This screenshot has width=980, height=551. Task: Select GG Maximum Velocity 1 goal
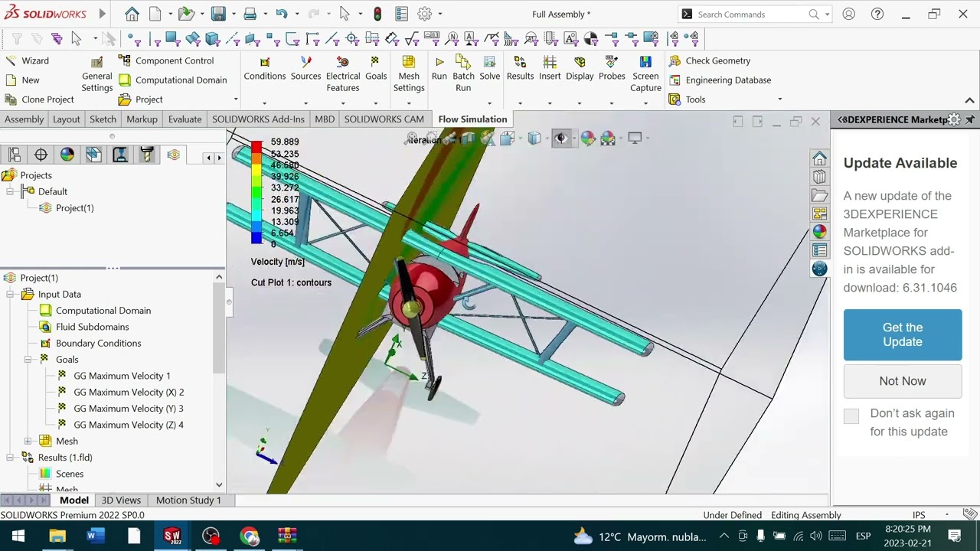[x=122, y=376]
